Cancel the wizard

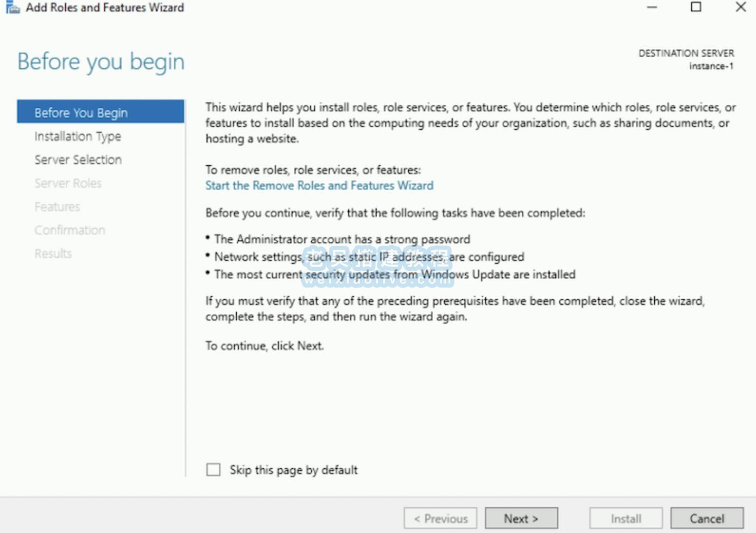click(707, 519)
